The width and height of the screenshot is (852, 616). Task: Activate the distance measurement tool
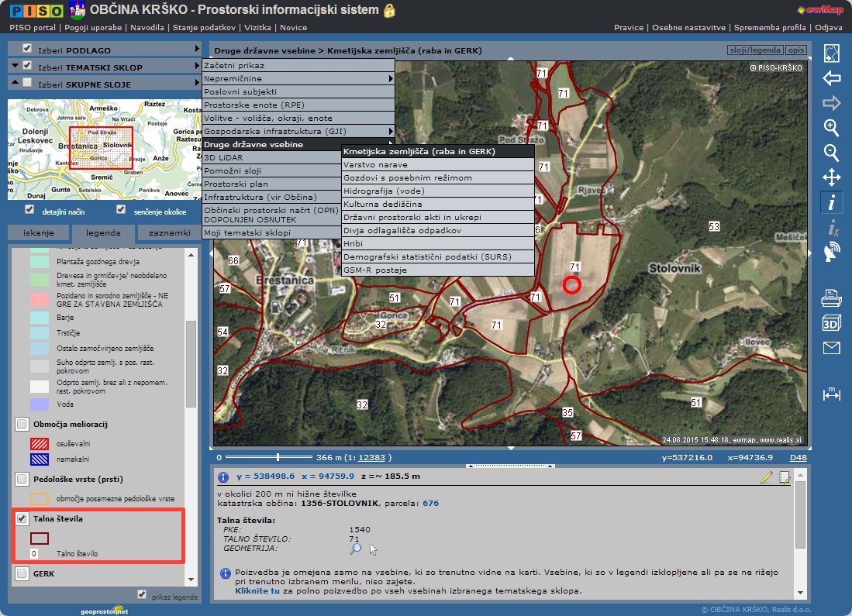(831, 394)
